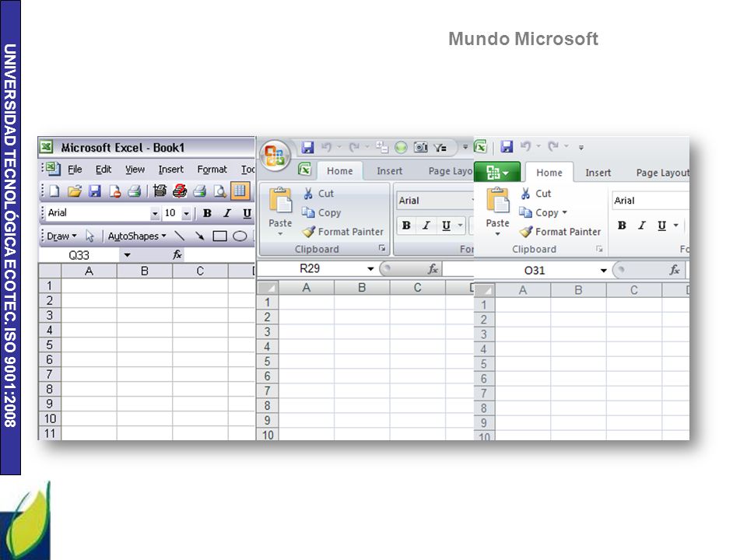Select the Arrow drawing tool in Draw toolbar
Image resolution: width=747 pixels, height=560 pixels.
(x=199, y=236)
